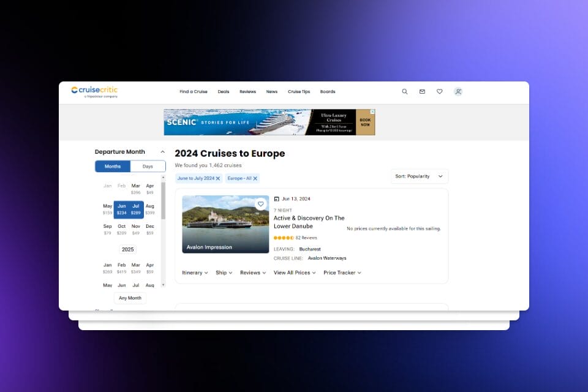
Task: Open the search magnifier icon
Action: (x=405, y=91)
